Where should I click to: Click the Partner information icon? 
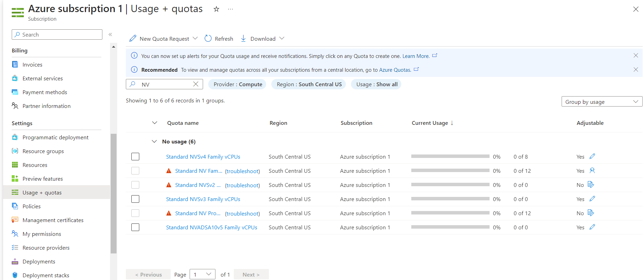tap(15, 106)
